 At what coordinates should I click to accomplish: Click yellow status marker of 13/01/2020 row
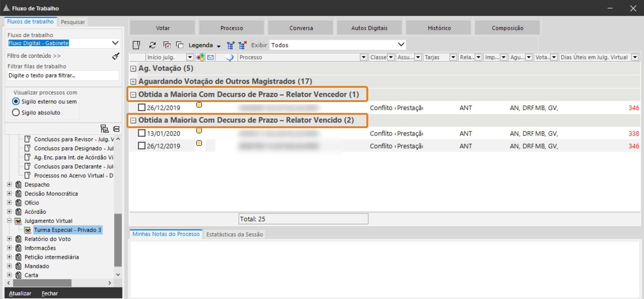[x=199, y=131]
